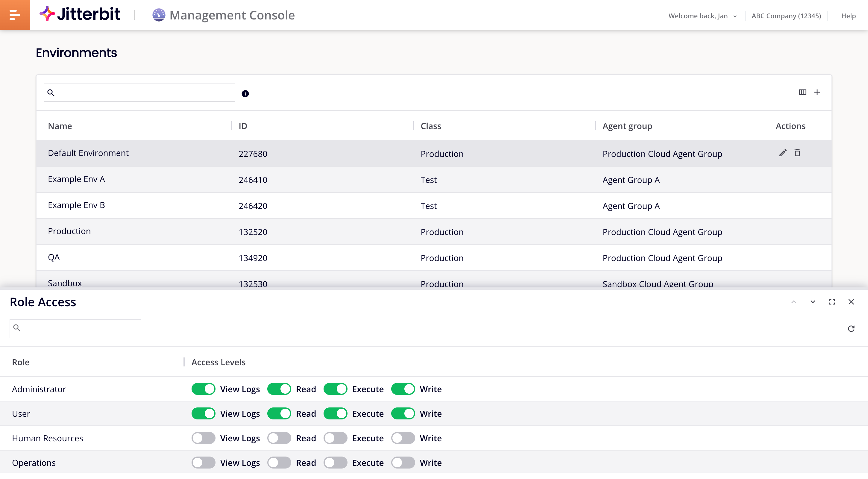
Task: Open Welcome back, Jan user dropdown
Action: click(702, 16)
